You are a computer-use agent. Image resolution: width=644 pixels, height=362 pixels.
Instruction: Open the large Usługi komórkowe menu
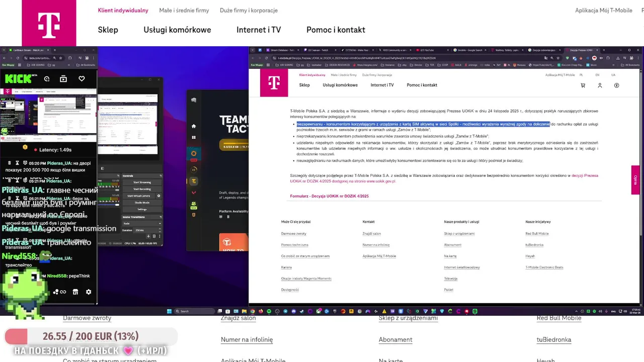(x=177, y=30)
